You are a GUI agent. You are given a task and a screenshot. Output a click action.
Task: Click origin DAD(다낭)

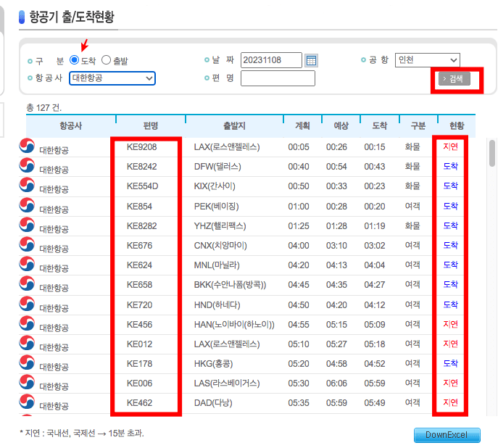[x=213, y=403]
